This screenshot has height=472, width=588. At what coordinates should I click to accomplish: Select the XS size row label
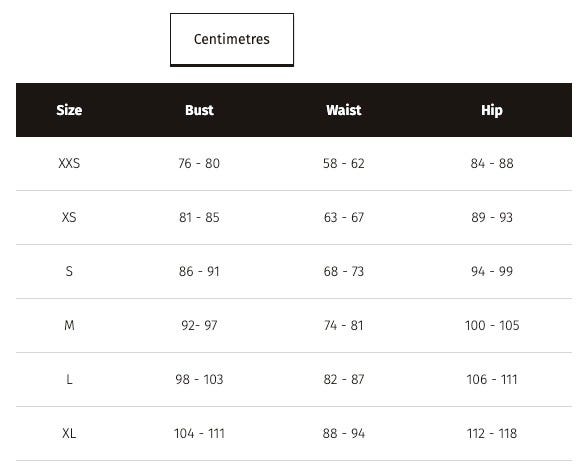[69, 217]
